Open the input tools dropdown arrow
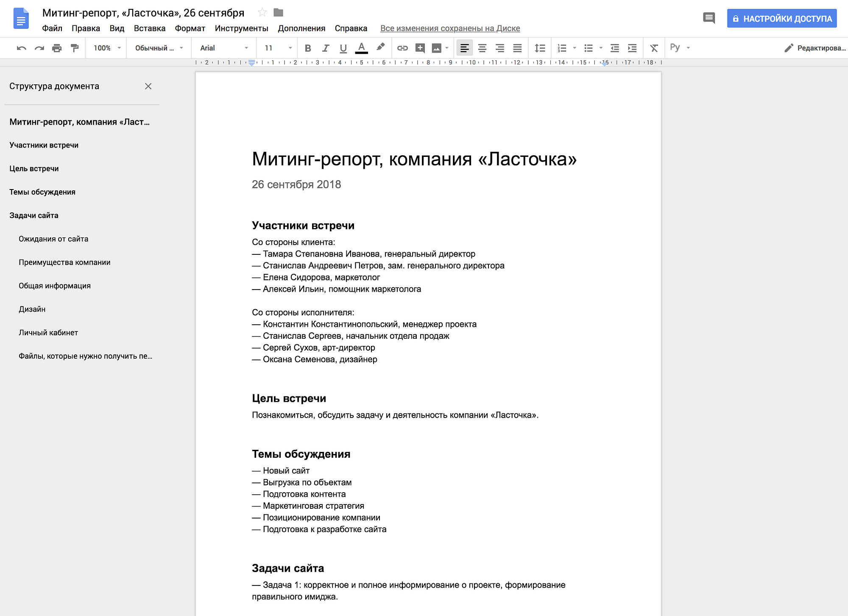This screenshot has height=616, width=848. pyautogui.click(x=688, y=48)
